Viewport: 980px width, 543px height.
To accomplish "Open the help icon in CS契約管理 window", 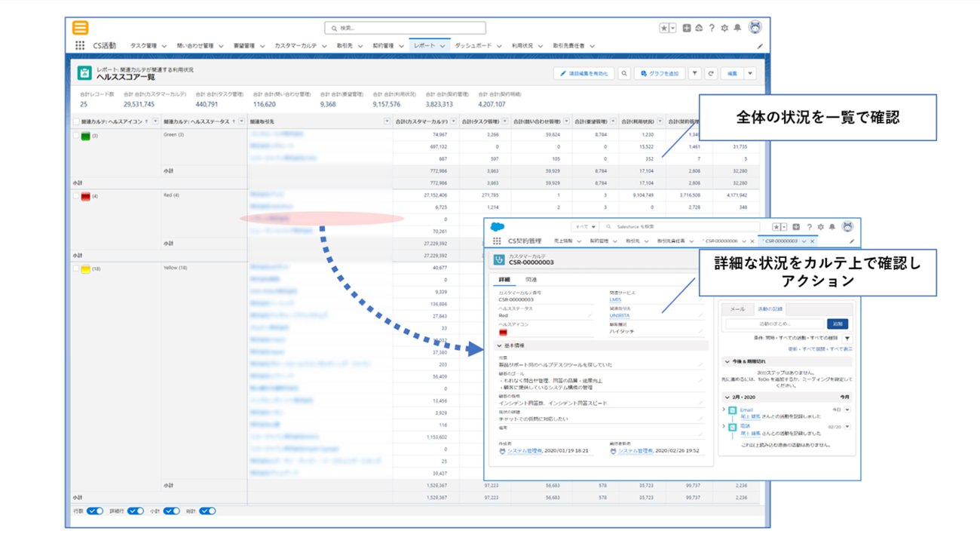I will coord(810,226).
